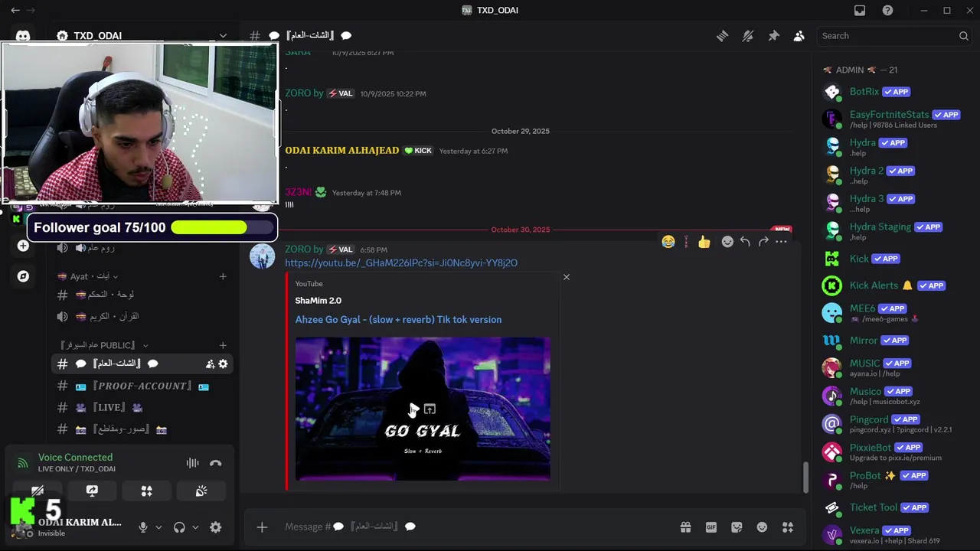The image size is (980, 551).
Task: Open the More options three-dot menu
Action: coord(781,242)
